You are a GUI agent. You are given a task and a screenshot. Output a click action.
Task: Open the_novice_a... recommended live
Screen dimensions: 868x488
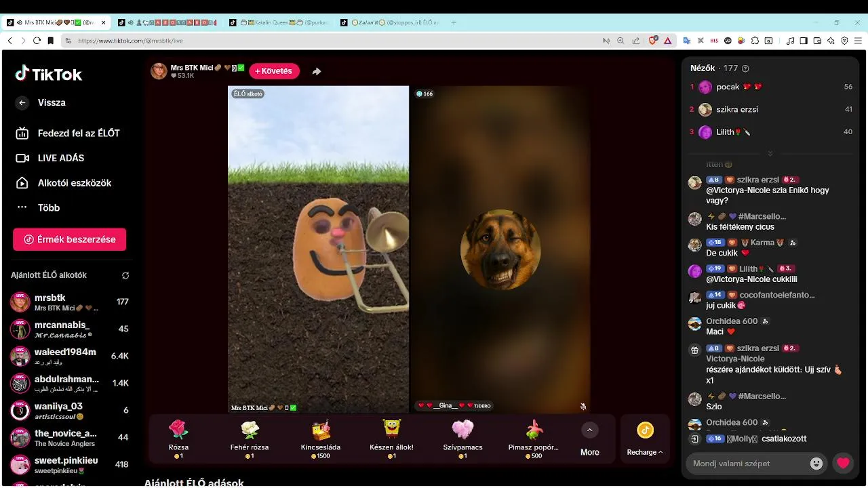point(69,438)
